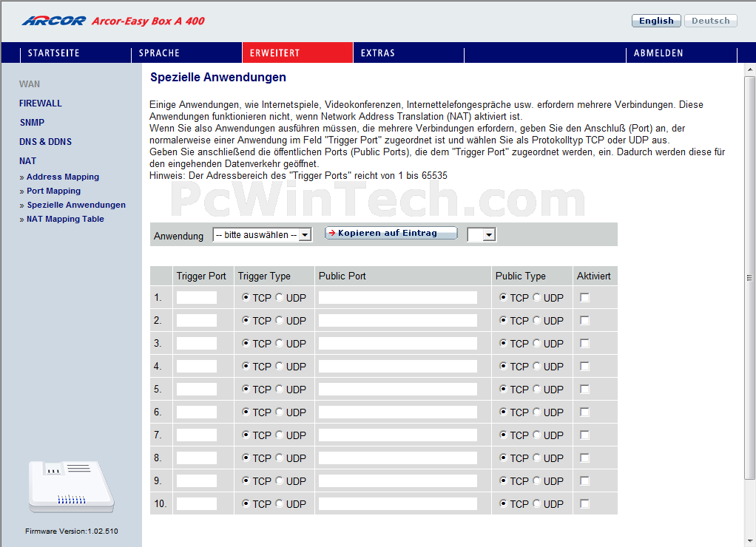This screenshot has height=547, width=756.
Task: Click the scrollbar down arrow
Action: [750, 542]
